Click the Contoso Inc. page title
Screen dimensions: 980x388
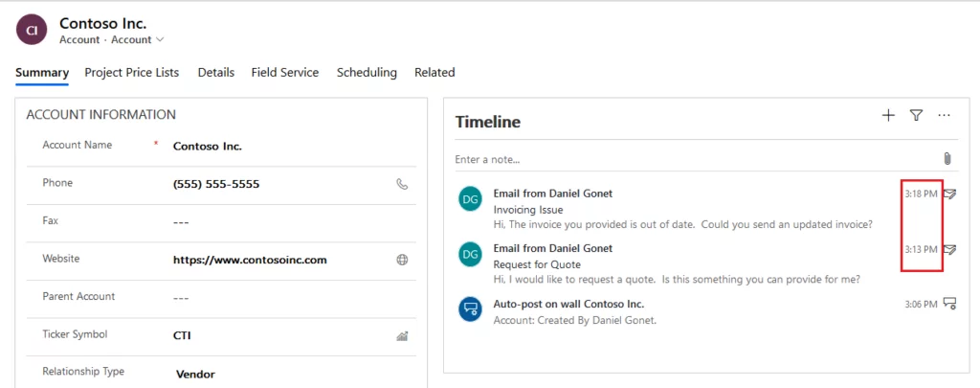coord(103,24)
